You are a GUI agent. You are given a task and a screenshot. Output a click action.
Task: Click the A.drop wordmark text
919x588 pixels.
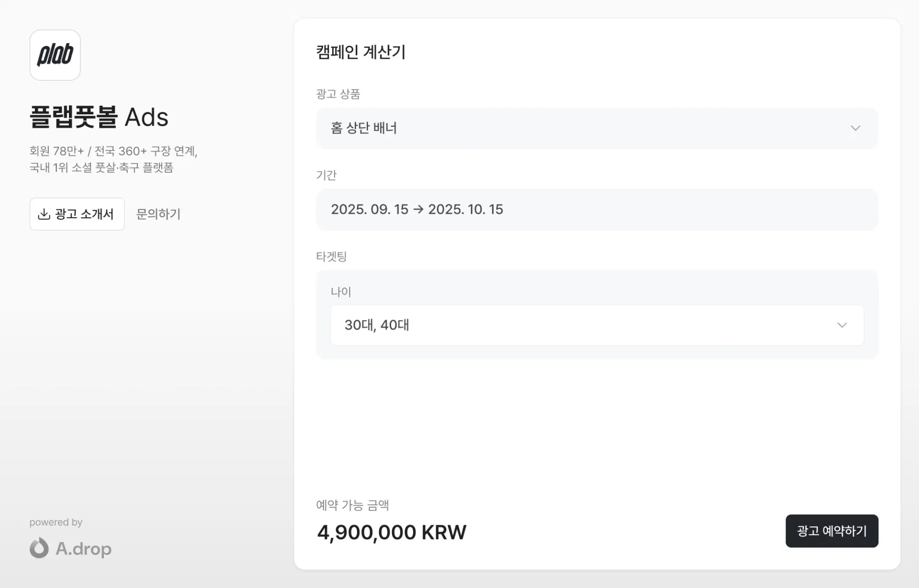(x=84, y=549)
